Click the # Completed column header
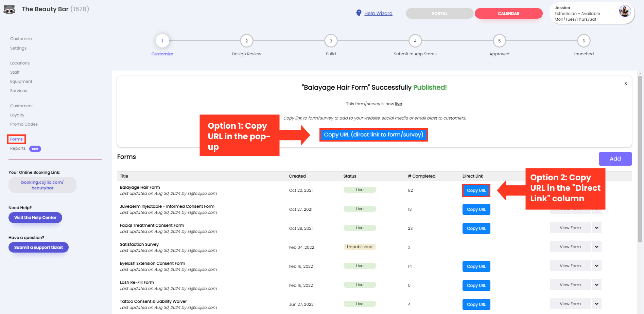The height and width of the screenshot is (314, 644). point(421,176)
